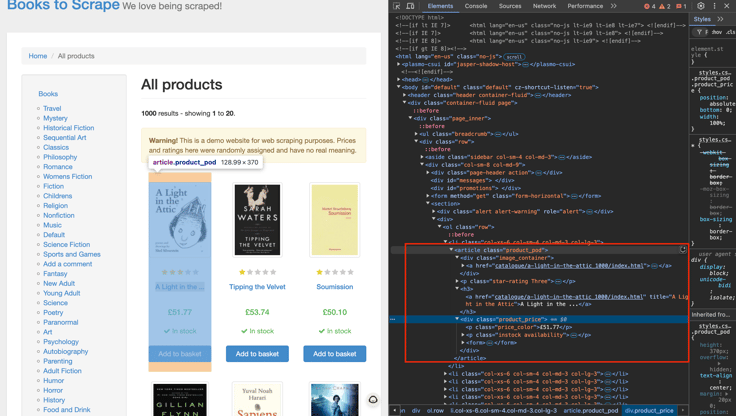The height and width of the screenshot is (416, 736).
Task: Switch to the Console tab
Action: (476, 6)
